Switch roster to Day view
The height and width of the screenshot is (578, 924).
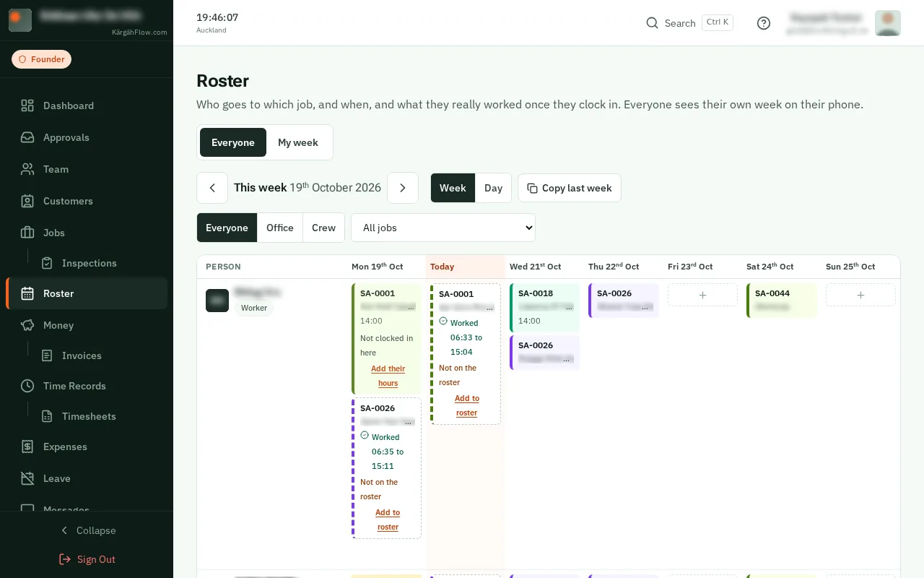coord(493,188)
